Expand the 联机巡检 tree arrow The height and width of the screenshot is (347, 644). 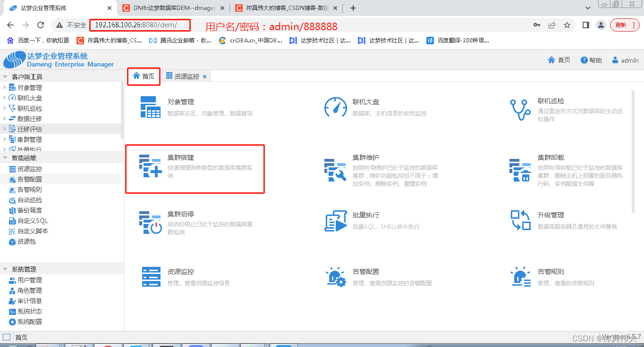4,108
